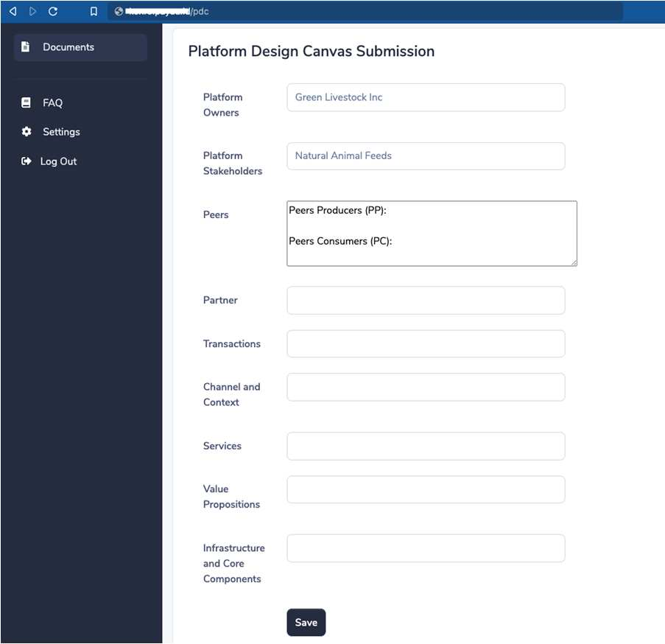Click the 'Value Propositions' label
665x644 pixels.
pos(231,497)
